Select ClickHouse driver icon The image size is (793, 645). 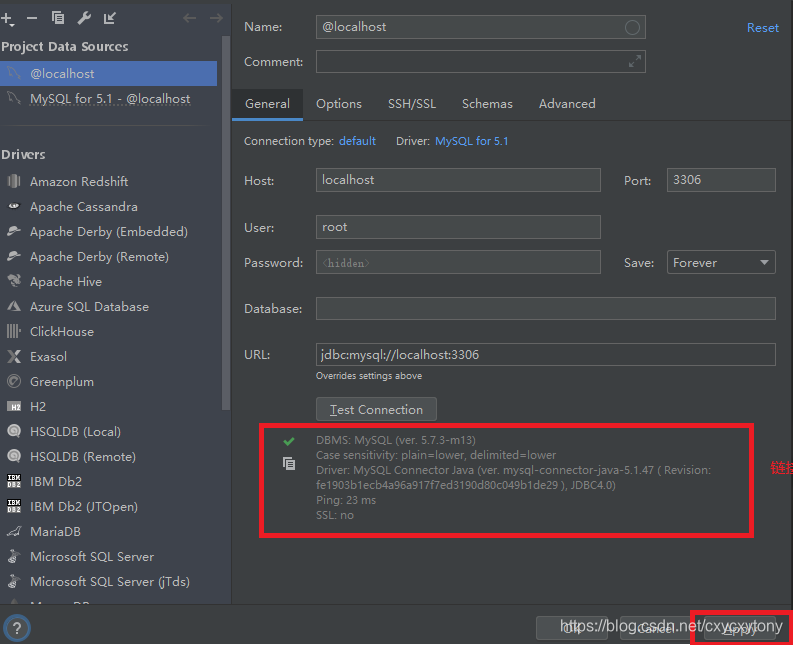[14, 331]
